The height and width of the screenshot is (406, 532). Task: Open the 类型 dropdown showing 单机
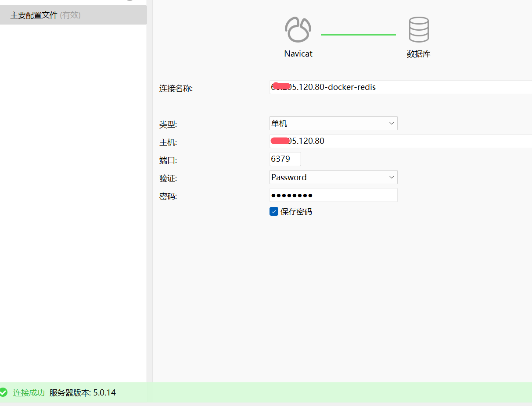pos(334,123)
